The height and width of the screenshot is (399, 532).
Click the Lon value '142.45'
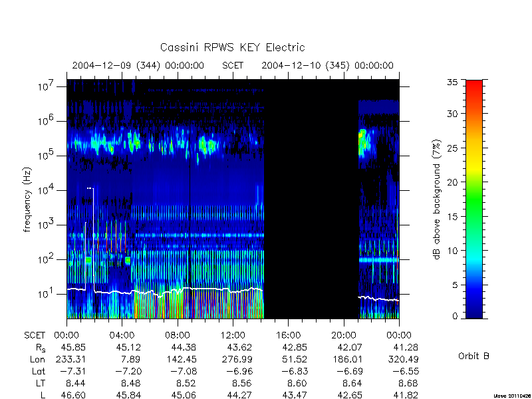[x=181, y=359]
